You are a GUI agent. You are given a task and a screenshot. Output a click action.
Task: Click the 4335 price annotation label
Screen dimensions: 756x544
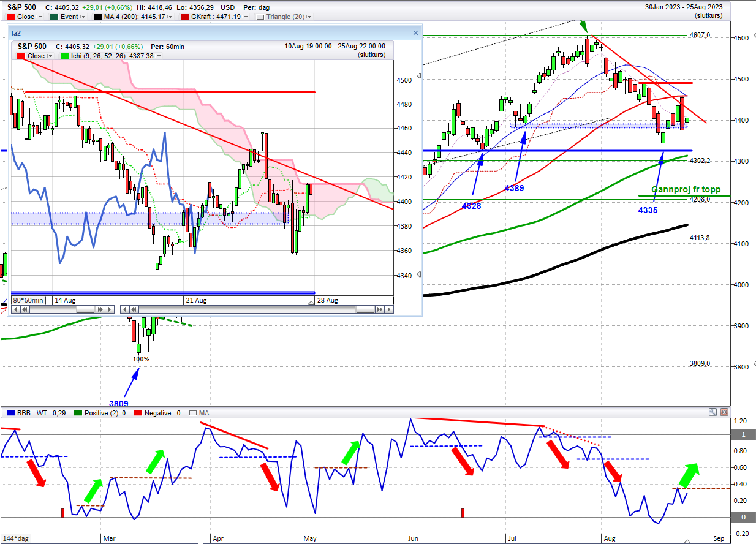648,210
